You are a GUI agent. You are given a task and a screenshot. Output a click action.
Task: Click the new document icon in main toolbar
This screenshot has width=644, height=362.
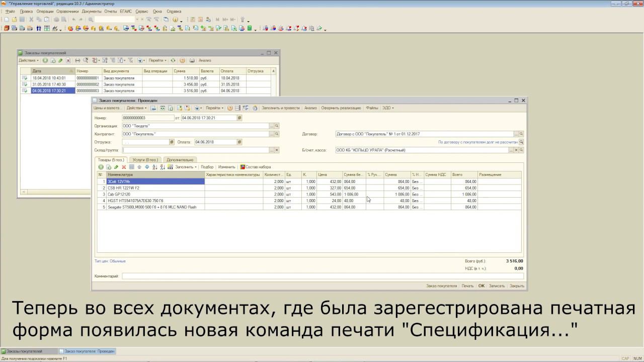pyautogui.click(x=7, y=20)
